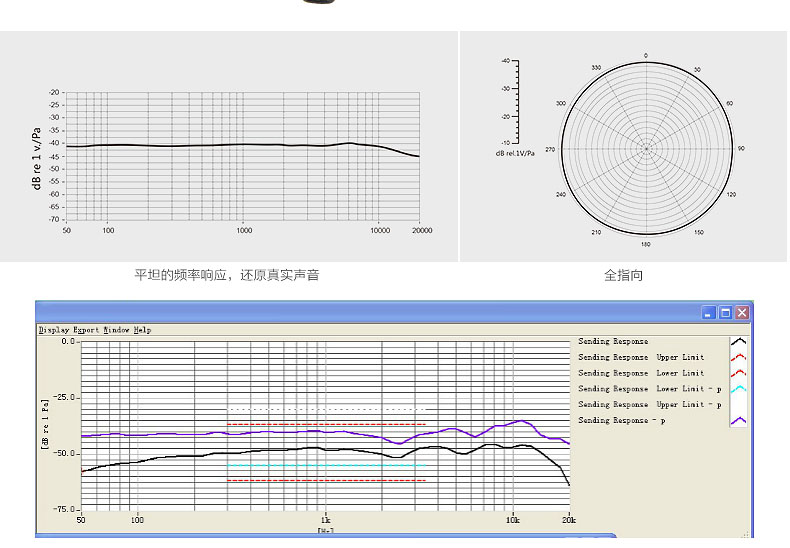Maximize the measurement window
The height and width of the screenshot is (548, 790).
[725, 312]
